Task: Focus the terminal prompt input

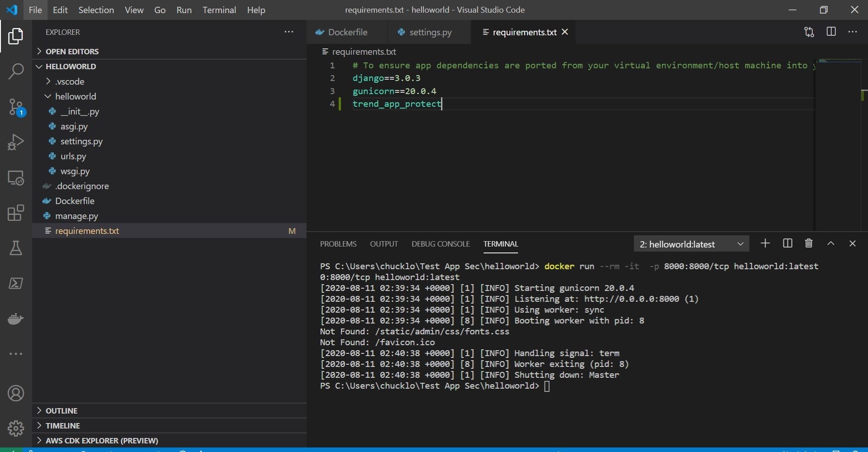Action: [x=547, y=386]
